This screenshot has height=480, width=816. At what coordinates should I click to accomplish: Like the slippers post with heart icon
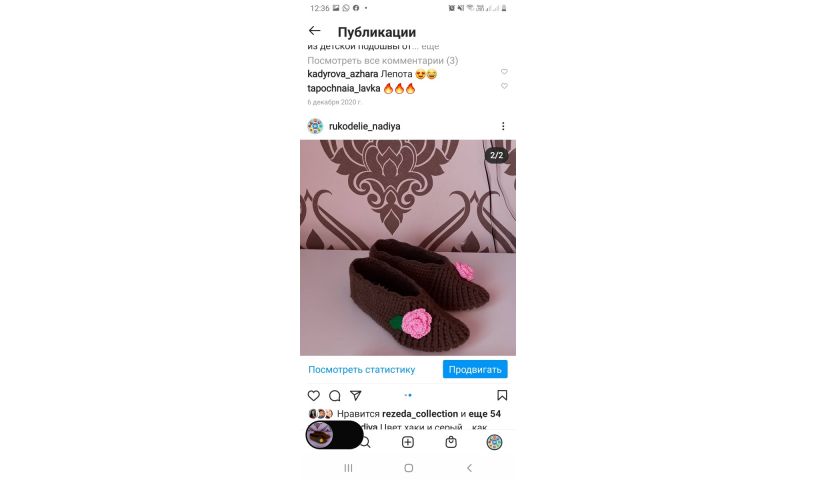coord(314,396)
